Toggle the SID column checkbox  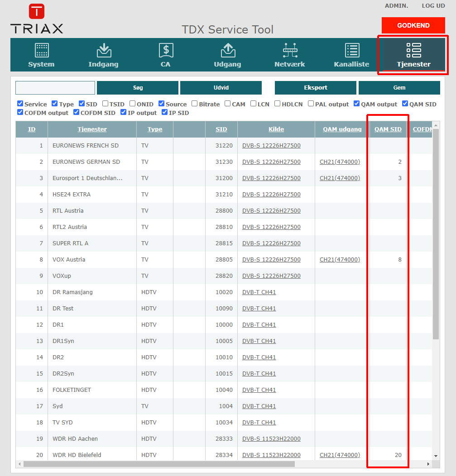(82, 104)
